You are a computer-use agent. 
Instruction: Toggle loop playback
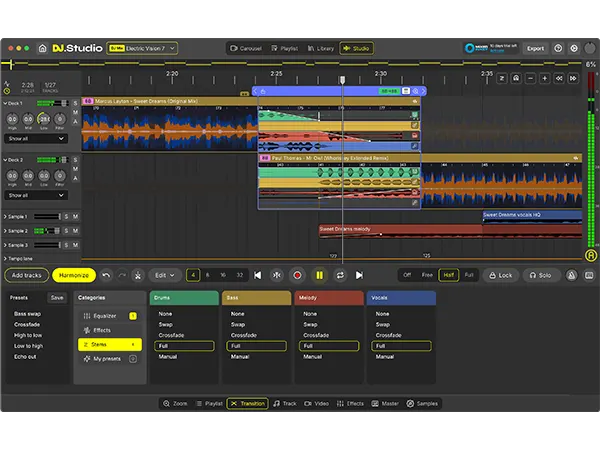(340, 275)
